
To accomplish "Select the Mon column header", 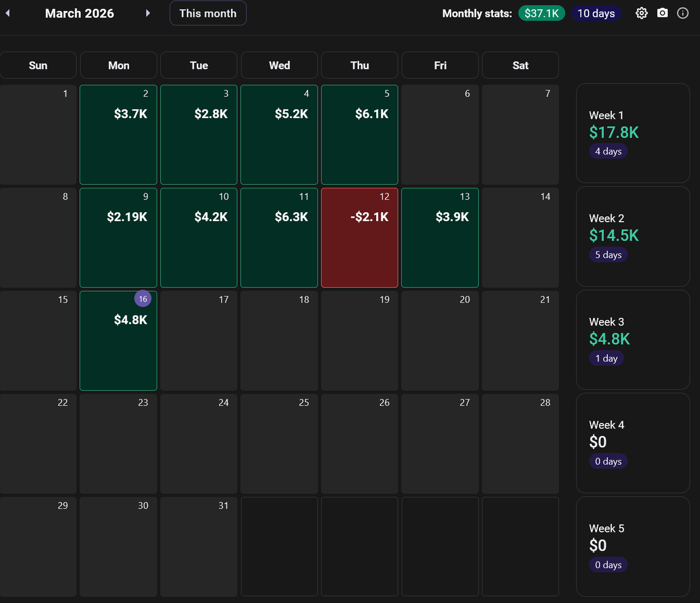I will pyautogui.click(x=118, y=65).
